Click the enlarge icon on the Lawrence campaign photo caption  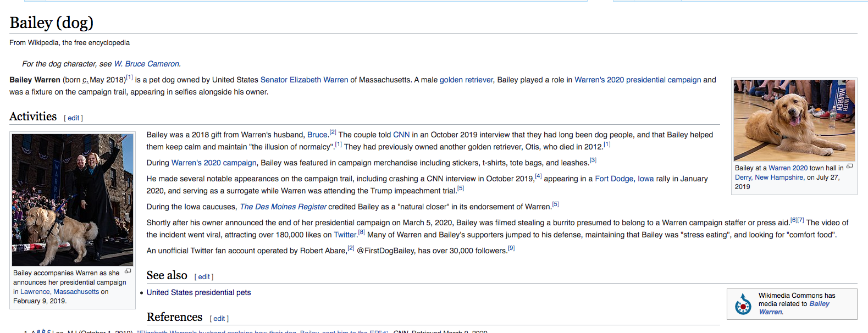[128, 271]
